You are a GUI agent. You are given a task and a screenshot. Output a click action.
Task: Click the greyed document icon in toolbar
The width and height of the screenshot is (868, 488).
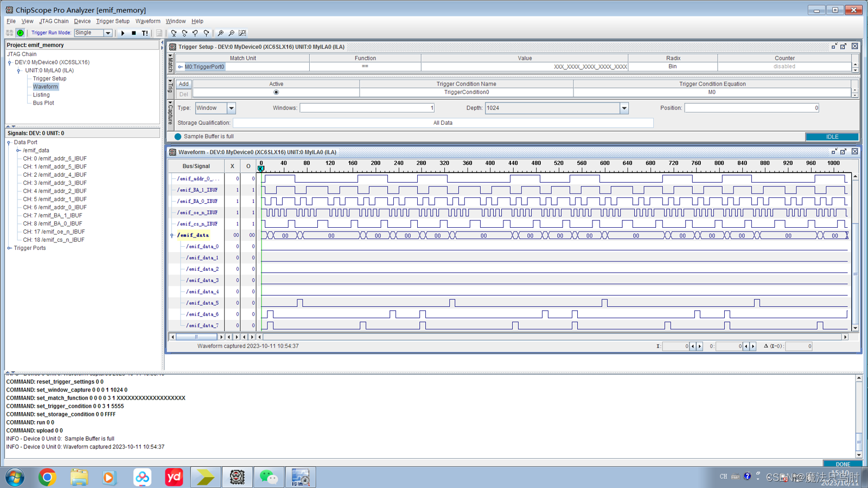pyautogui.click(x=159, y=33)
